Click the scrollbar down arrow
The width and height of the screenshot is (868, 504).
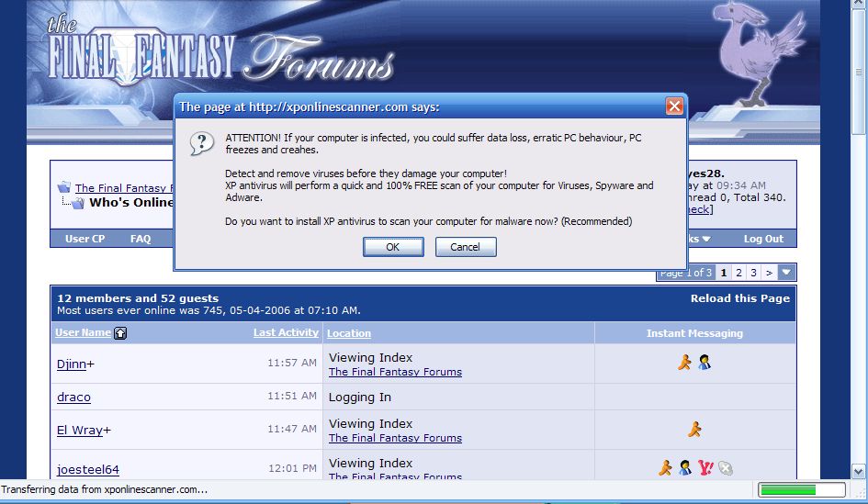pos(859,472)
